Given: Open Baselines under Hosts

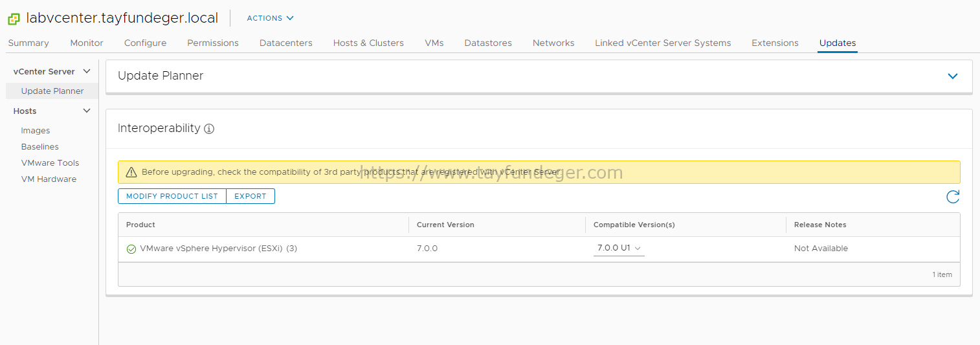Looking at the screenshot, I should point(40,147).
